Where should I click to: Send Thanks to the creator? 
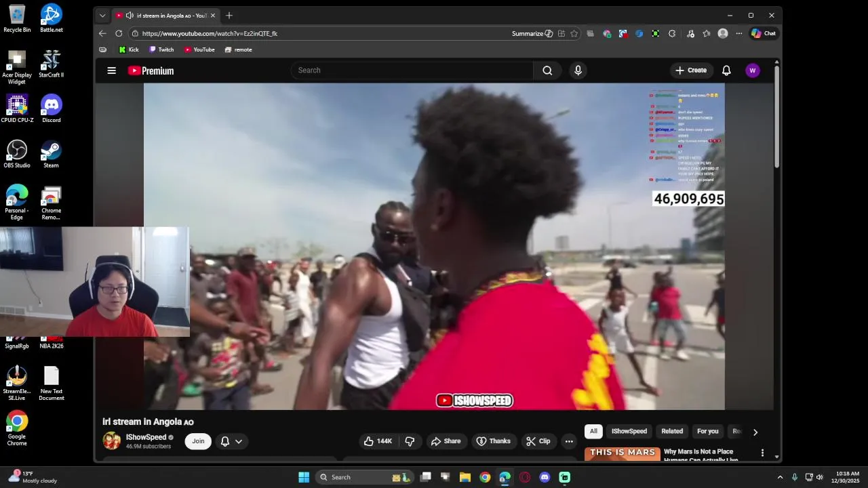(x=493, y=441)
